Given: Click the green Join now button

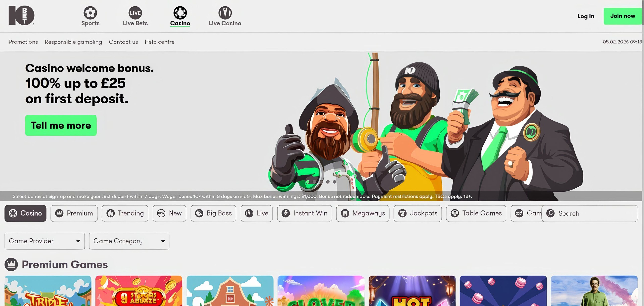Looking at the screenshot, I should click(623, 16).
